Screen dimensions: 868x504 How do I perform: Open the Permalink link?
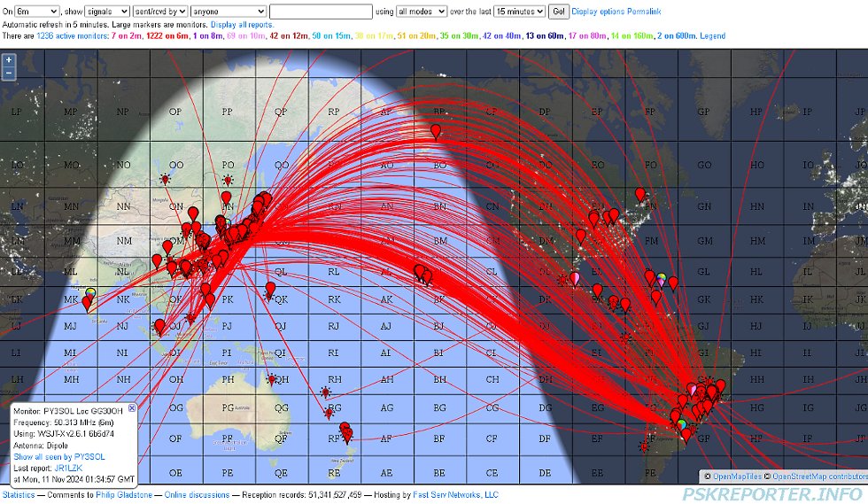click(645, 12)
